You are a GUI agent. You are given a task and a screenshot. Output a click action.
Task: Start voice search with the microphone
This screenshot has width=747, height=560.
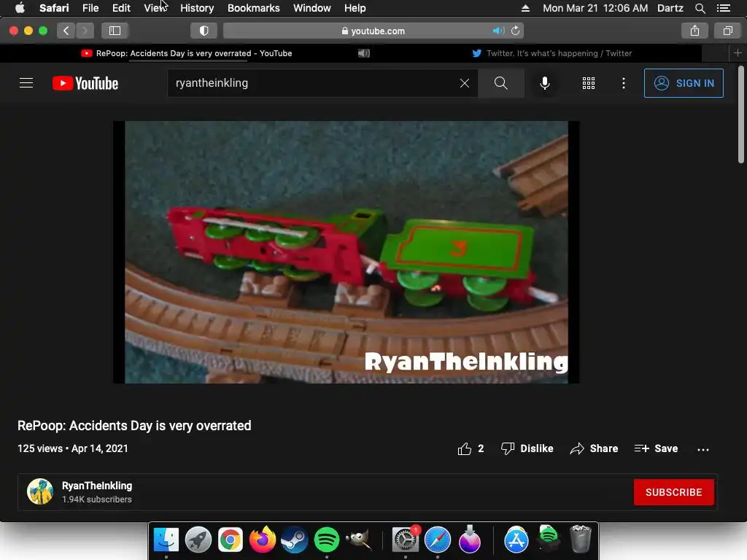pos(544,83)
